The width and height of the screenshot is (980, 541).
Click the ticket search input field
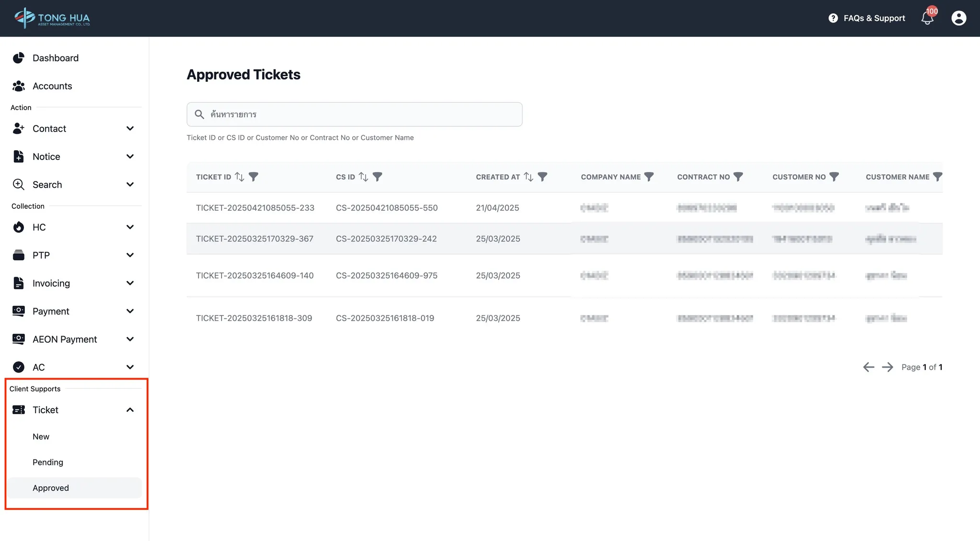click(354, 114)
